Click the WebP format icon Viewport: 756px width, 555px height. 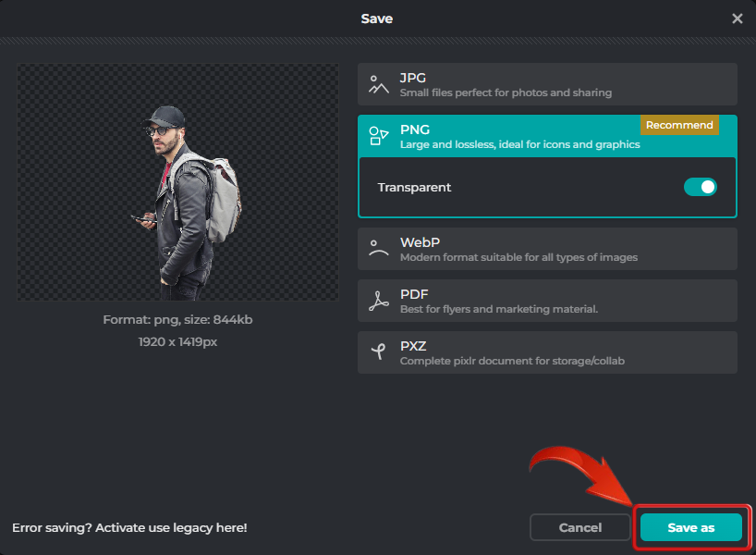coord(379,248)
